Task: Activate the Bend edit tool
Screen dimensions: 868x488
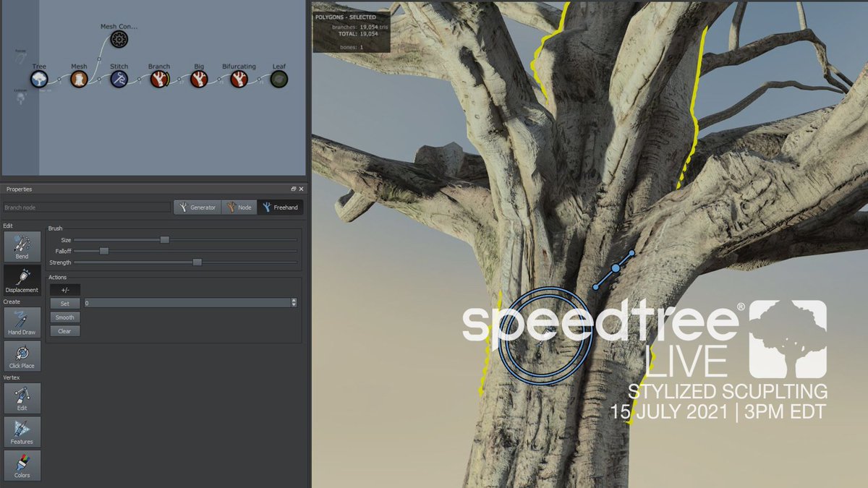Action: 22,247
